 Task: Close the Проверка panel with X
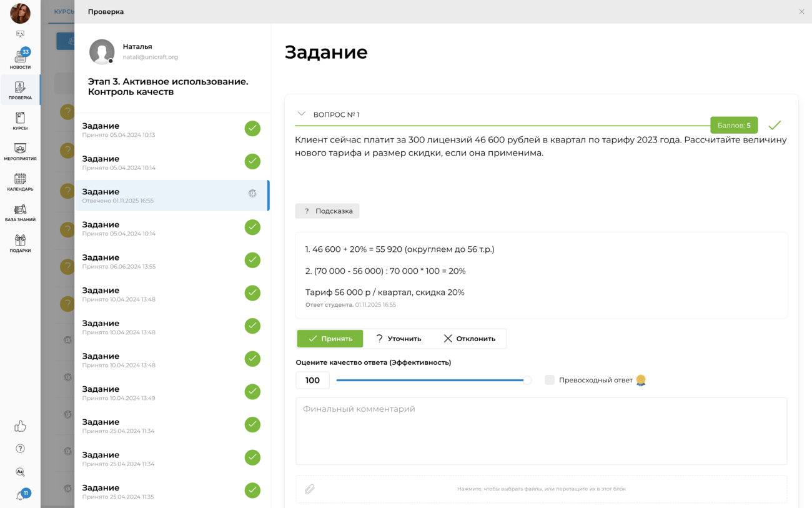pos(801,12)
